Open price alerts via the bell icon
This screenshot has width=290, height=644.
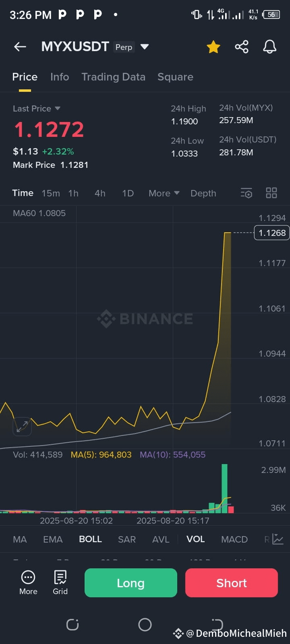[x=269, y=46]
